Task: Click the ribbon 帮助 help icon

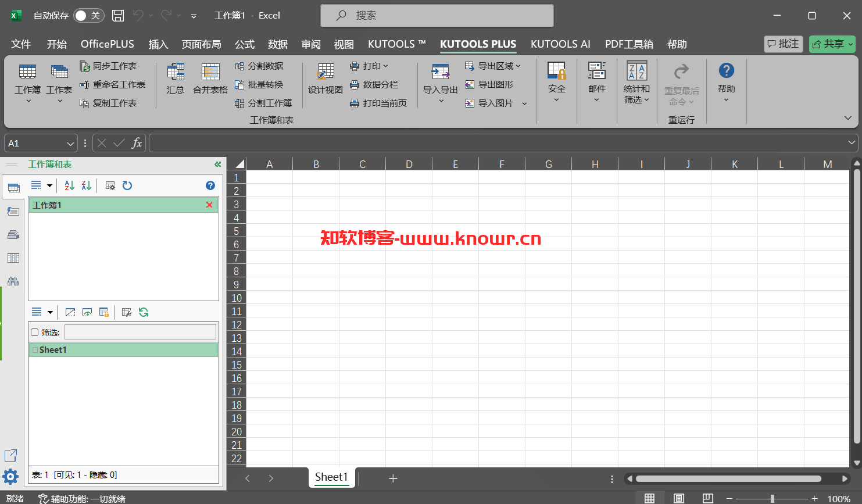Action: tap(727, 83)
